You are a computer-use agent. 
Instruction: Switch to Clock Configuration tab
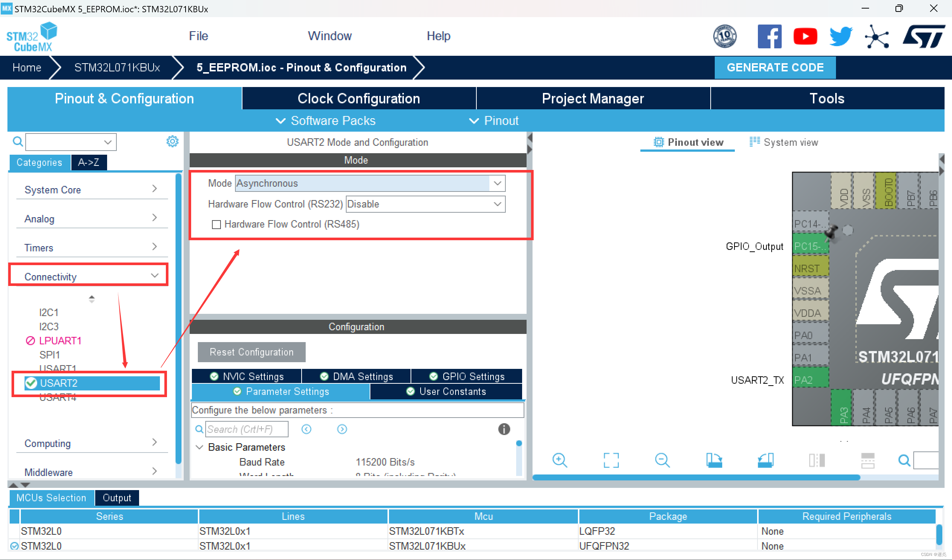(358, 98)
